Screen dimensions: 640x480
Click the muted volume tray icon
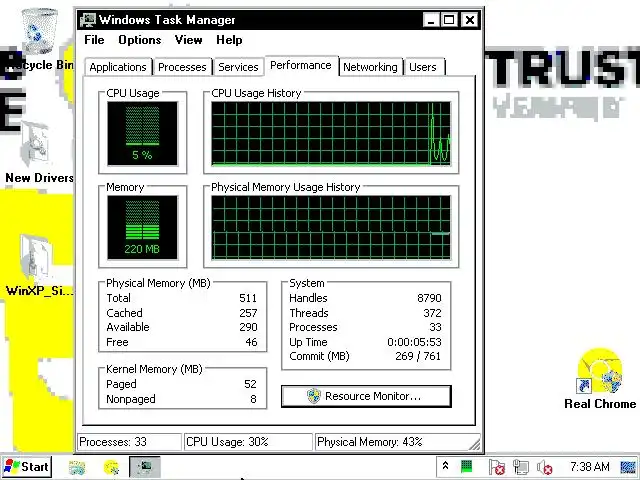(x=545, y=467)
